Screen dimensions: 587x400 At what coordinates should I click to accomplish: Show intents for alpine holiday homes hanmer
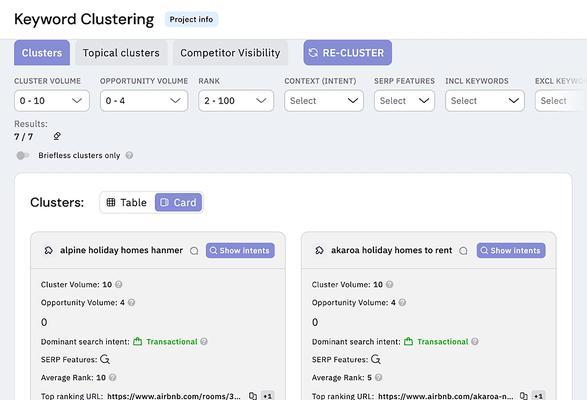pos(240,251)
